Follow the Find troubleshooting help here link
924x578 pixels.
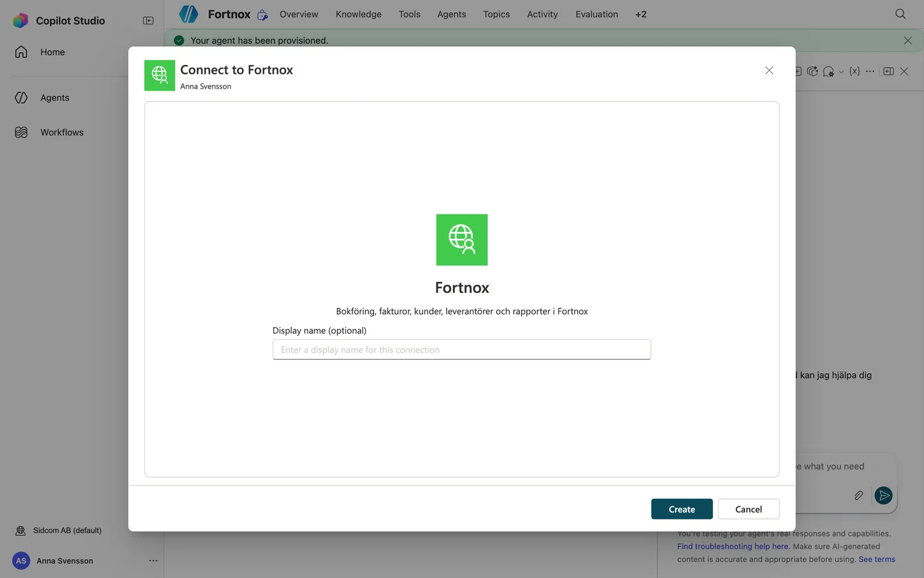(733, 547)
